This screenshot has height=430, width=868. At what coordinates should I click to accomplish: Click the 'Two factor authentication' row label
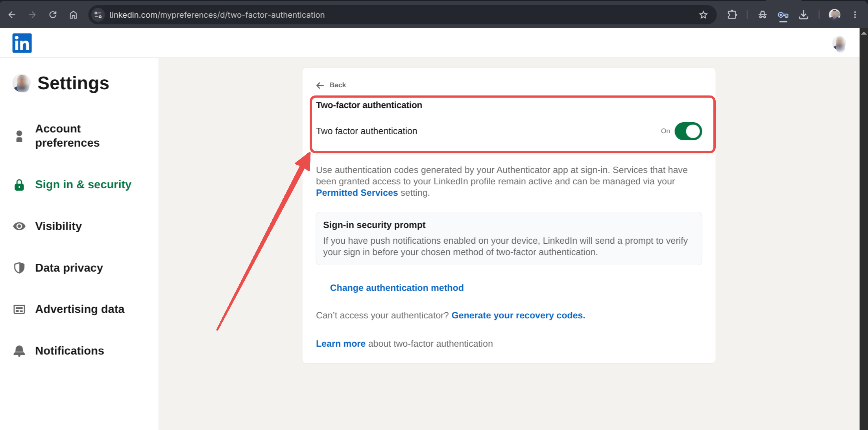click(367, 131)
